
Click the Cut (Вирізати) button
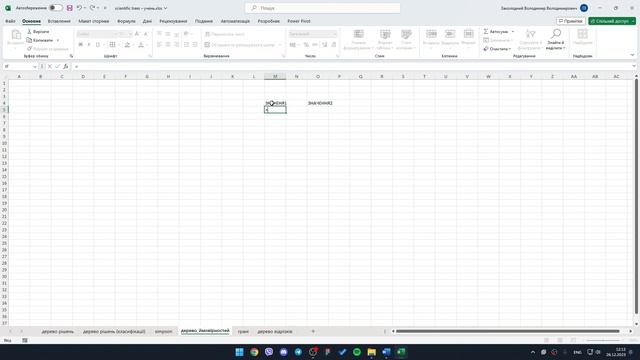(38, 31)
